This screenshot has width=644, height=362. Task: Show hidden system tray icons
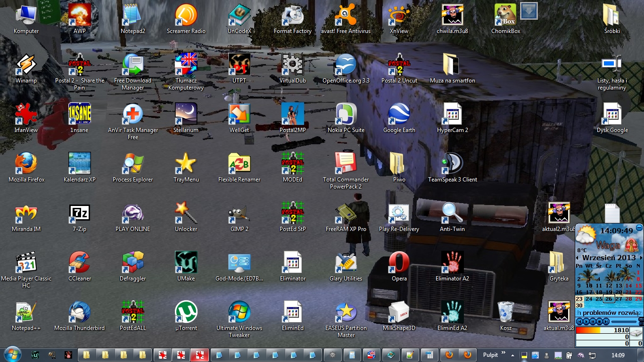(513, 354)
